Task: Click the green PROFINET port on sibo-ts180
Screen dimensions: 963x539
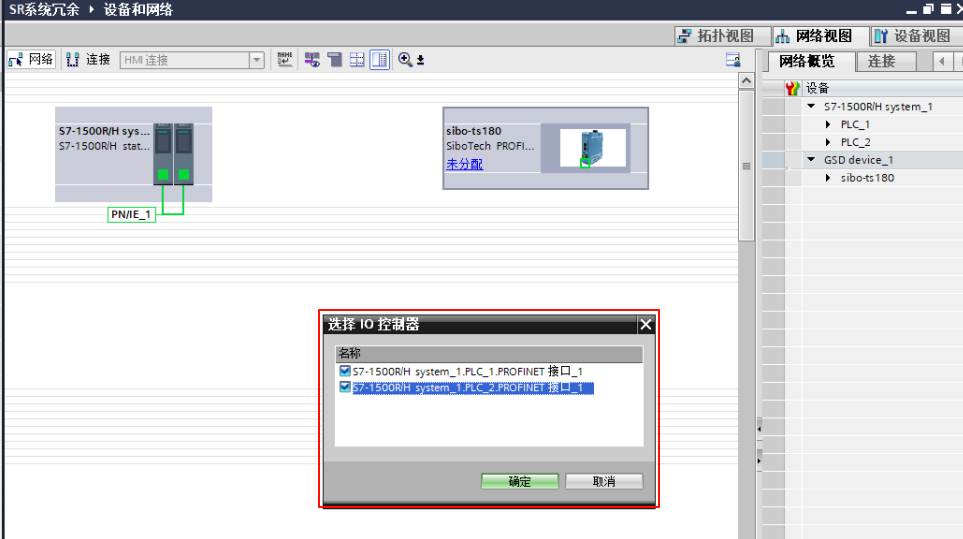Action: click(585, 163)
